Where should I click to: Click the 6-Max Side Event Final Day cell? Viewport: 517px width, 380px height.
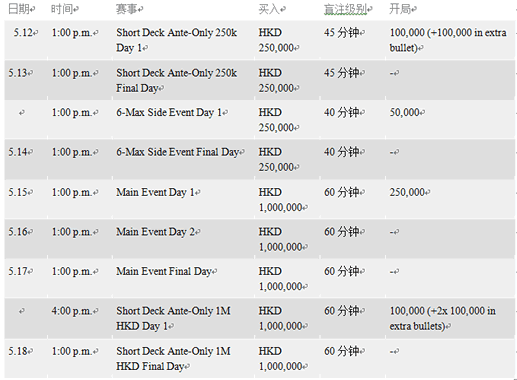tap(178, 152)
